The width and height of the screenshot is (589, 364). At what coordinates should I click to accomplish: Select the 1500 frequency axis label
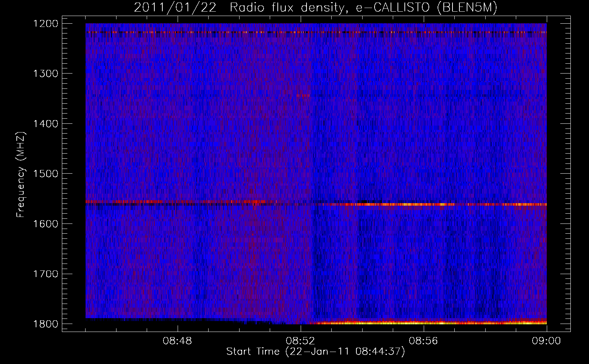point(46,174)
